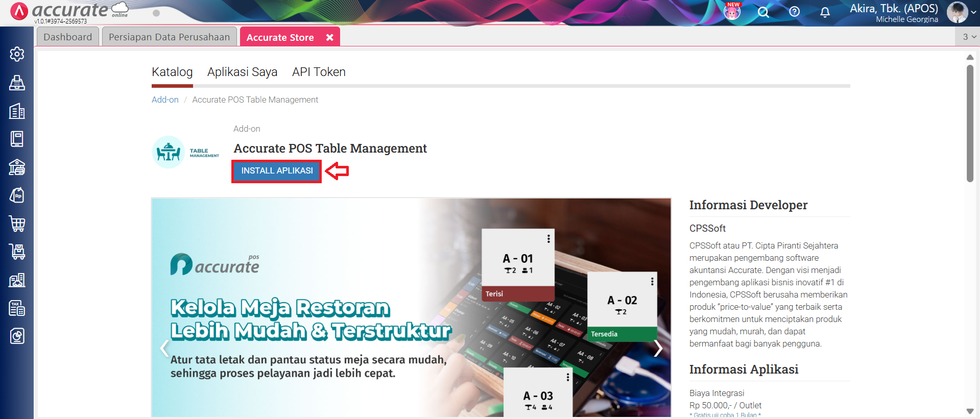Click the Add-on breadcrumb link
Viewport: 980px width, 419px height.
[165, 100]
